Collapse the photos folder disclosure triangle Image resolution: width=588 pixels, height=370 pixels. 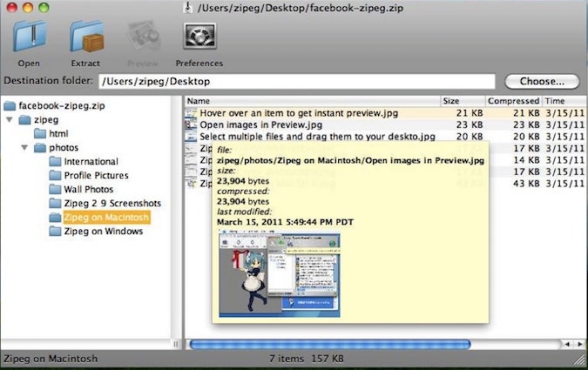(x=24, y=147)
